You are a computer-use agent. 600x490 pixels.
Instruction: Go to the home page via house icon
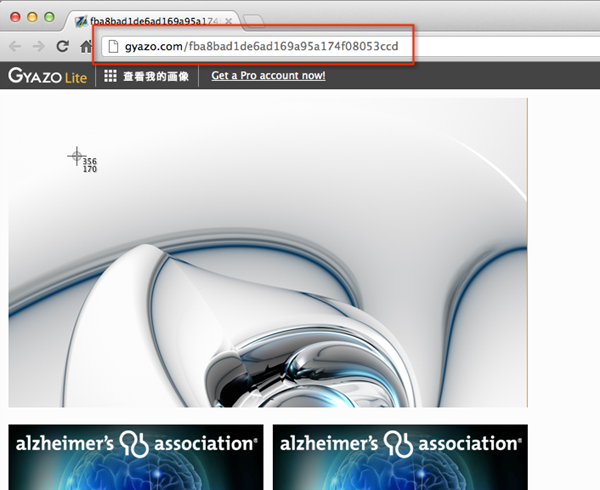coord(86,47)
